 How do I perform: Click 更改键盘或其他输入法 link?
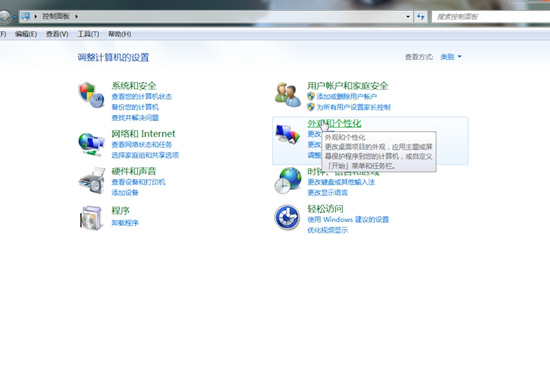pos(341,182)
